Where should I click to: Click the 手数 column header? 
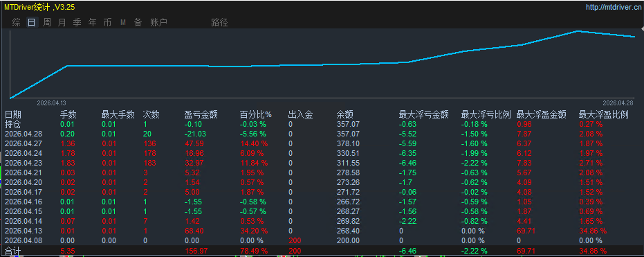click(68, 115)
